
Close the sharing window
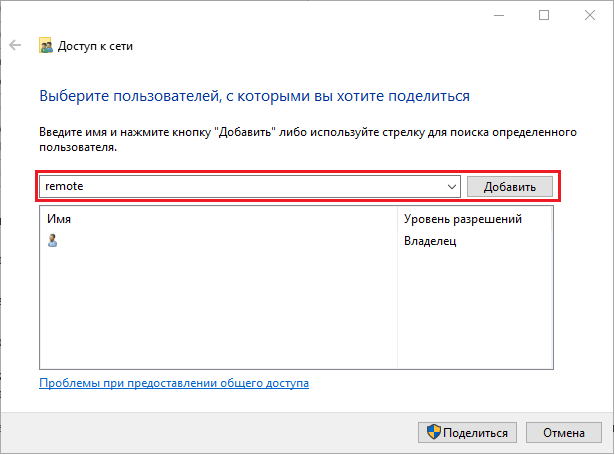click(591, 15)
